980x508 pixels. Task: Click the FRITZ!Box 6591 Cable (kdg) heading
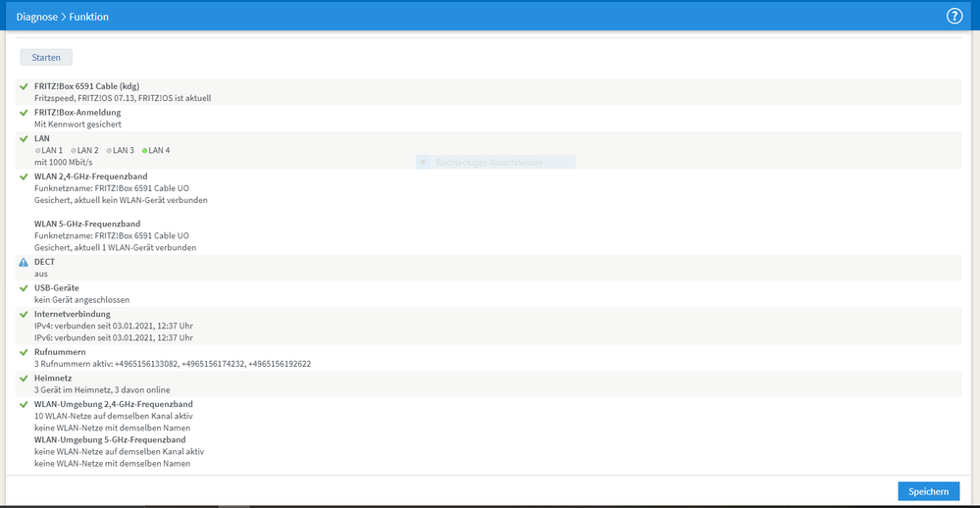coord(87,86)
